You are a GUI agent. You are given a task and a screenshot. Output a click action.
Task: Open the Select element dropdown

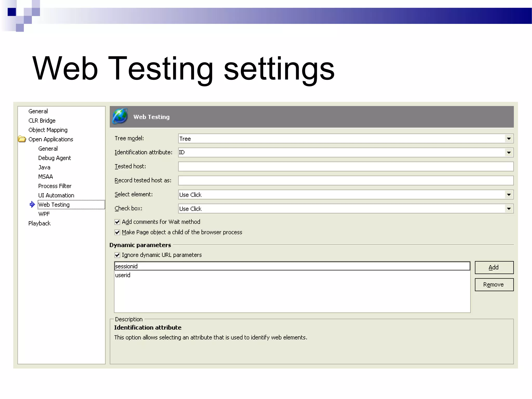[509, 195]
